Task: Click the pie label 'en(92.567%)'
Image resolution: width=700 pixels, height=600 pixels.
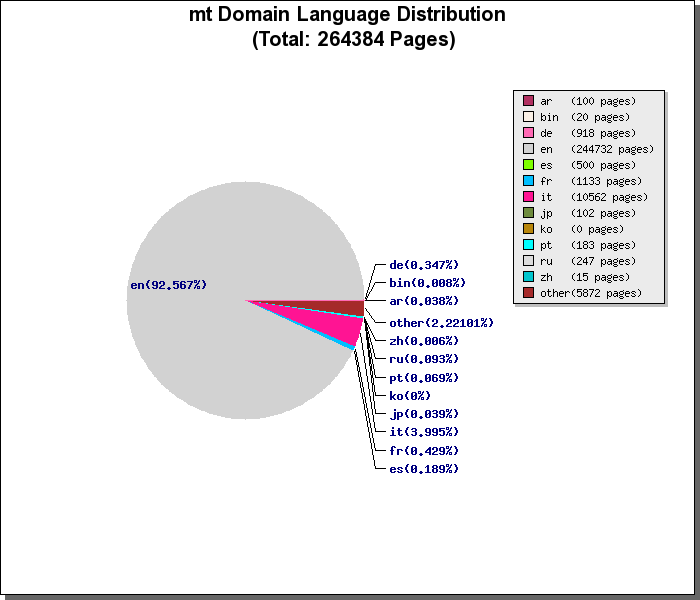Action: click(x=169, y=285)
